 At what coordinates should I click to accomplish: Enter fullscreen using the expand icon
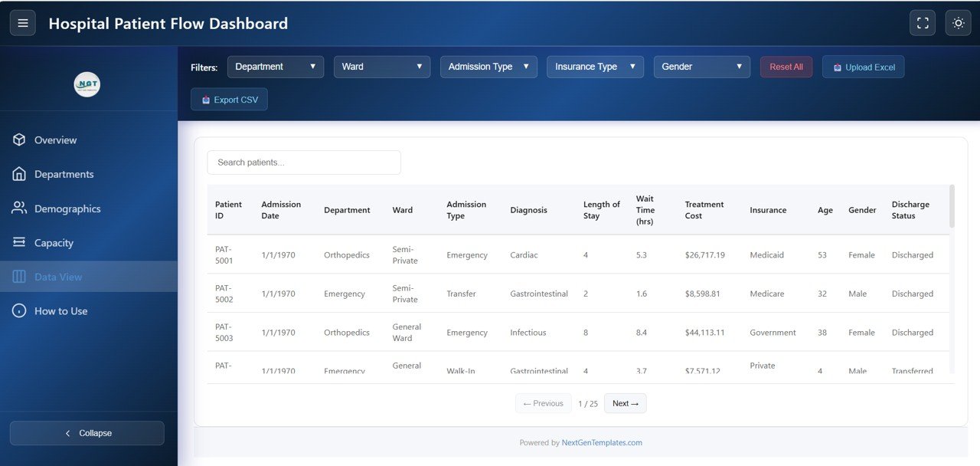[923, 22]
